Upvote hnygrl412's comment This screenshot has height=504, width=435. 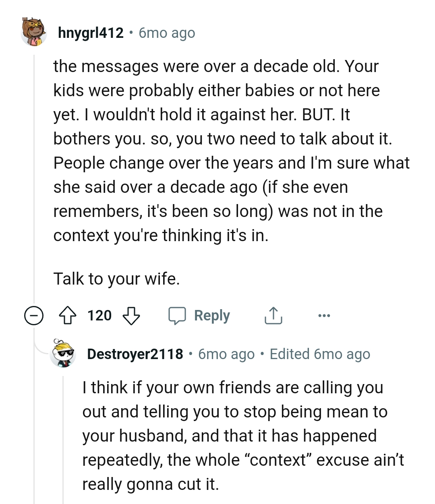(68, 316)
